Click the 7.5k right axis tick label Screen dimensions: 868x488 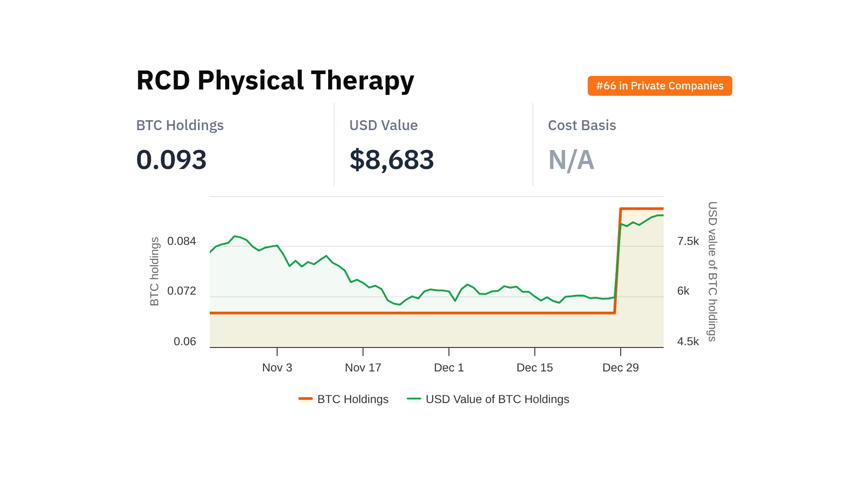click(x=688, y=241)
